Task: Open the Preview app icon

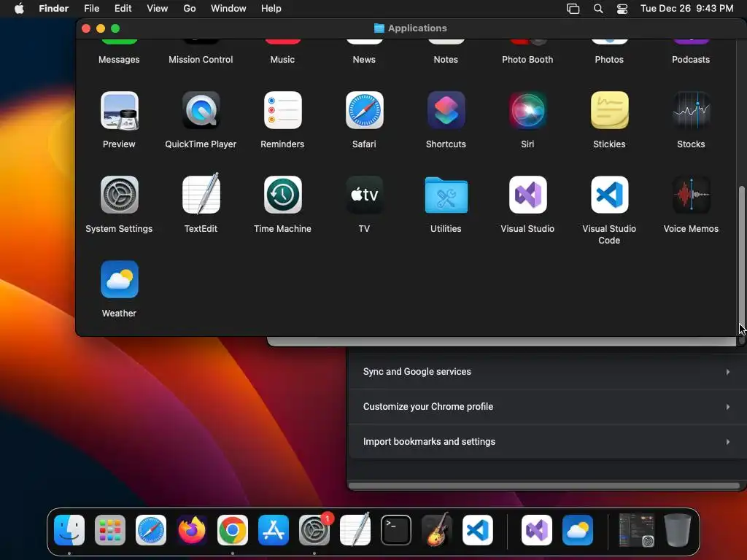Action: click(119, 111)
